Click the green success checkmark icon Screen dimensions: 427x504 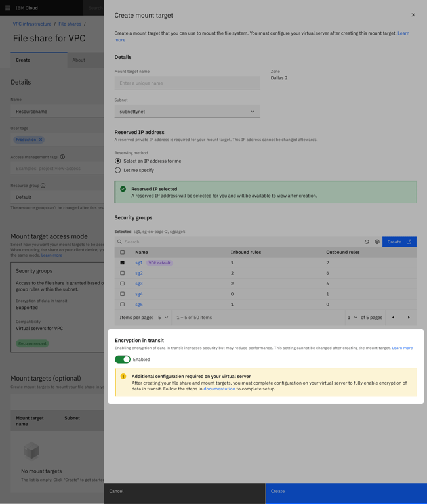tap(123, 189)
